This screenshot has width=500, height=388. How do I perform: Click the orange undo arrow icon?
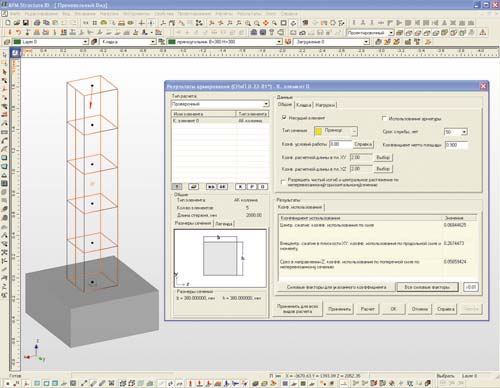tap(19, 32)
